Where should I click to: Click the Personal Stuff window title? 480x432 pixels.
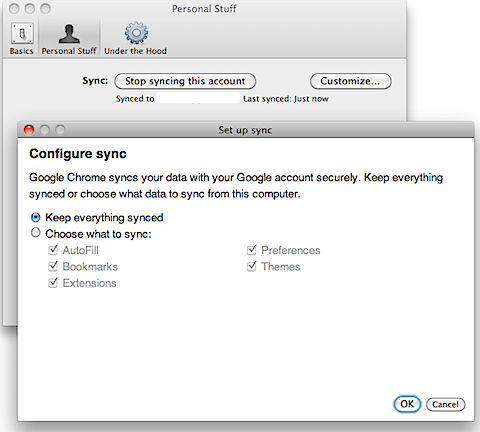pyautogui.click(x=204, y=9)
